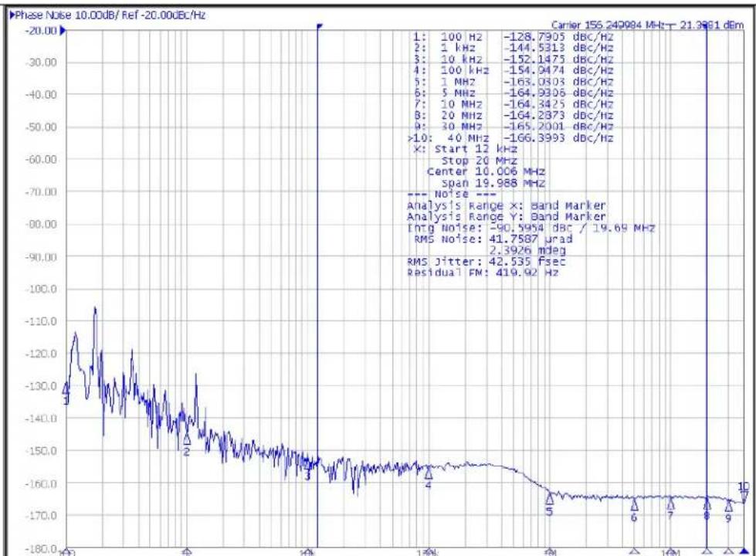The image size is (756, 556).
Task: Click the 'RMS Jitter: 42.535 fsec' line
Action: [486, 262]
